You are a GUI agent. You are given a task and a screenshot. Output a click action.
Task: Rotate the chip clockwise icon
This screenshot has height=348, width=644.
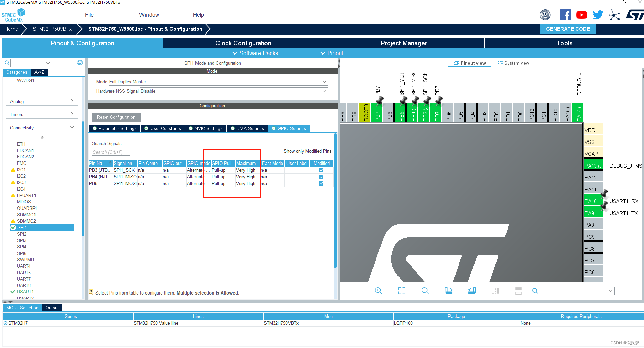(x=448, y=291)
